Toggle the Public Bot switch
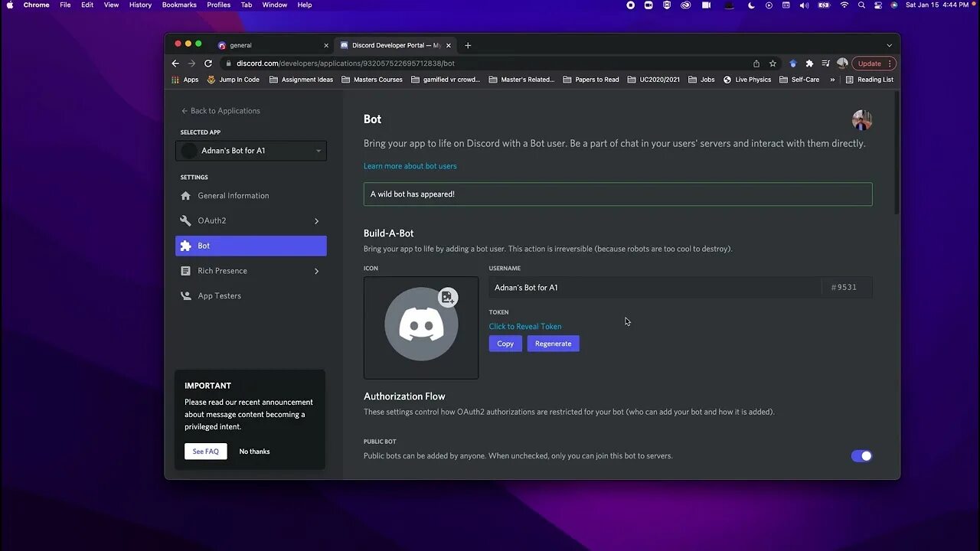Screen dimensions: 980x551 point(861,456)
